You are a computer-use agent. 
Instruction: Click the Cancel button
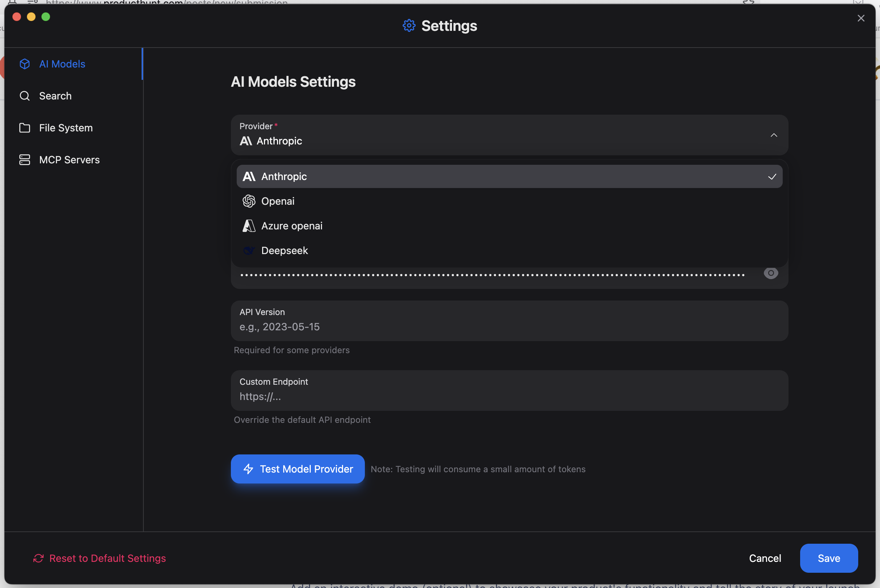(765, 558)
